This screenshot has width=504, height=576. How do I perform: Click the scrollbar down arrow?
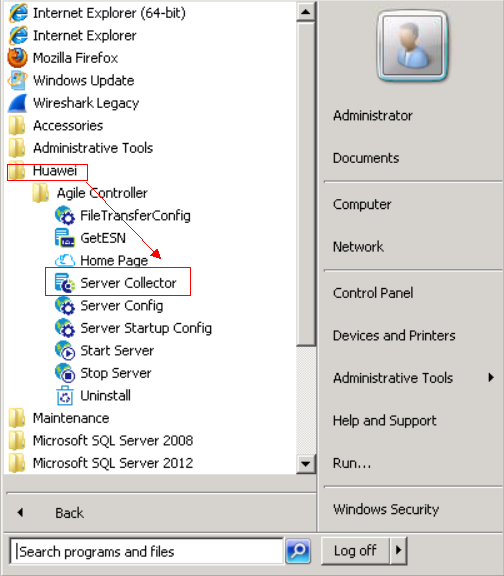click(x=305, y=464)
